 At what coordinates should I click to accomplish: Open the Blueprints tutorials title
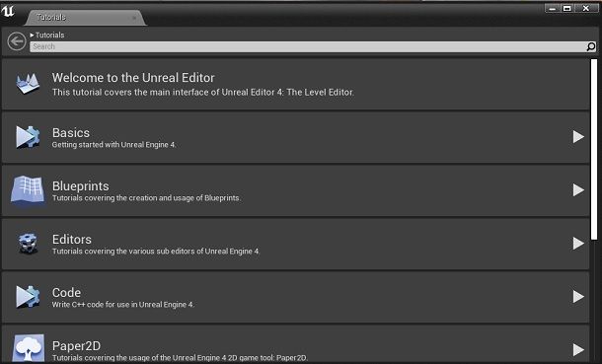pos(81,186)
